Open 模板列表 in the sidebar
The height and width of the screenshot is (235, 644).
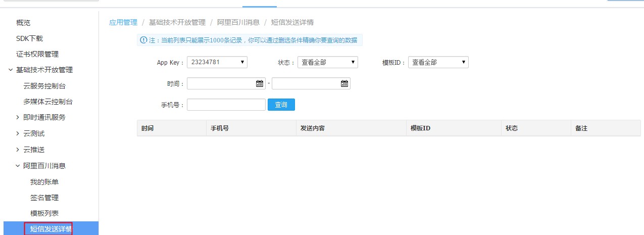(44, 213)
